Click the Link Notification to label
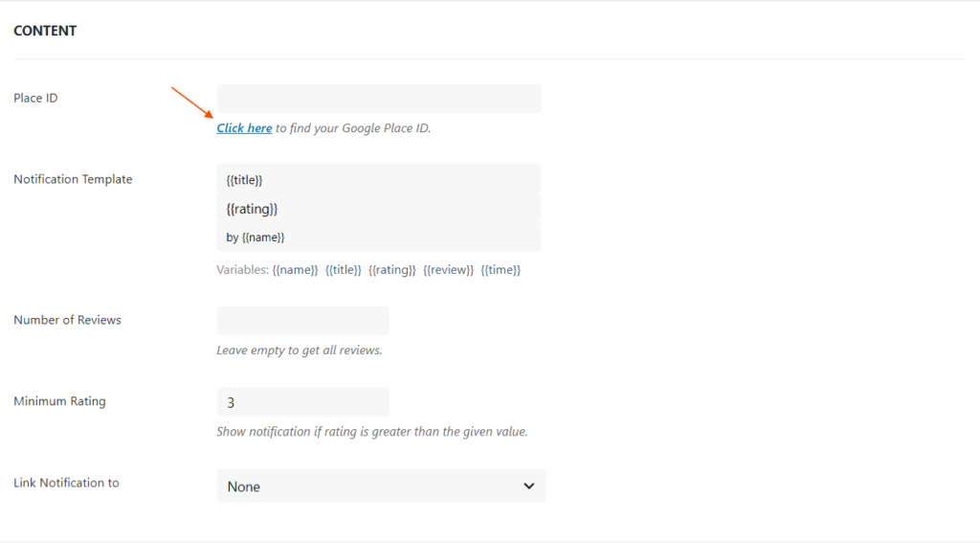 point(66,483)
